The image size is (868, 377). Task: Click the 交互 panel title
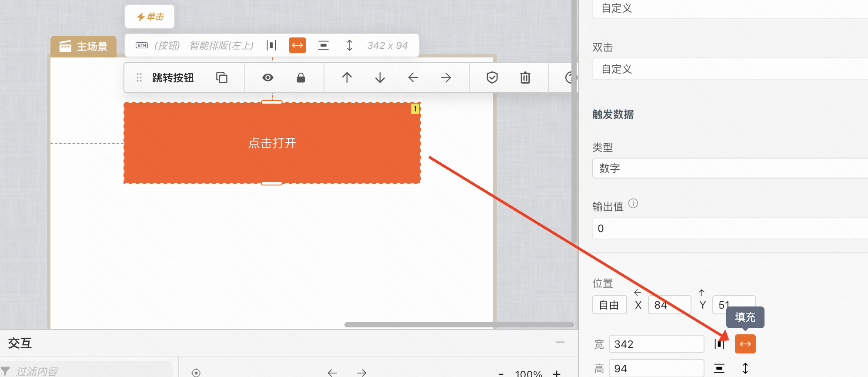click(x=20, y=343)
